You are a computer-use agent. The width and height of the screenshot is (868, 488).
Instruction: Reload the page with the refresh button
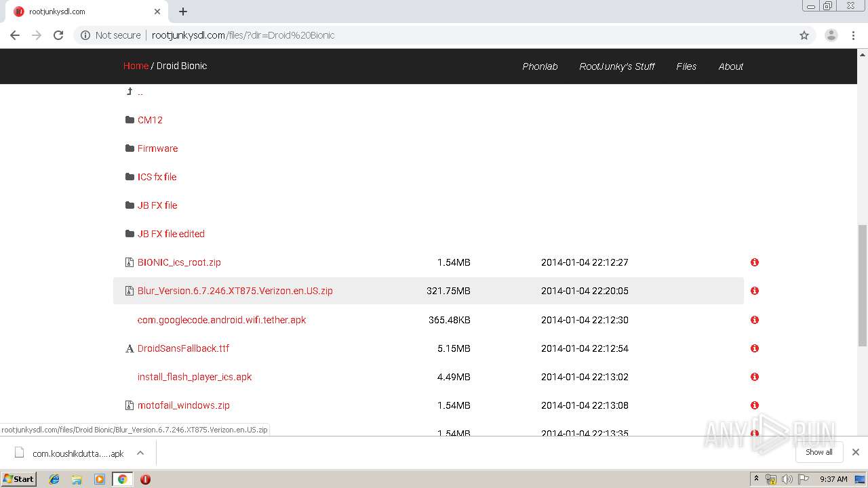58,35
